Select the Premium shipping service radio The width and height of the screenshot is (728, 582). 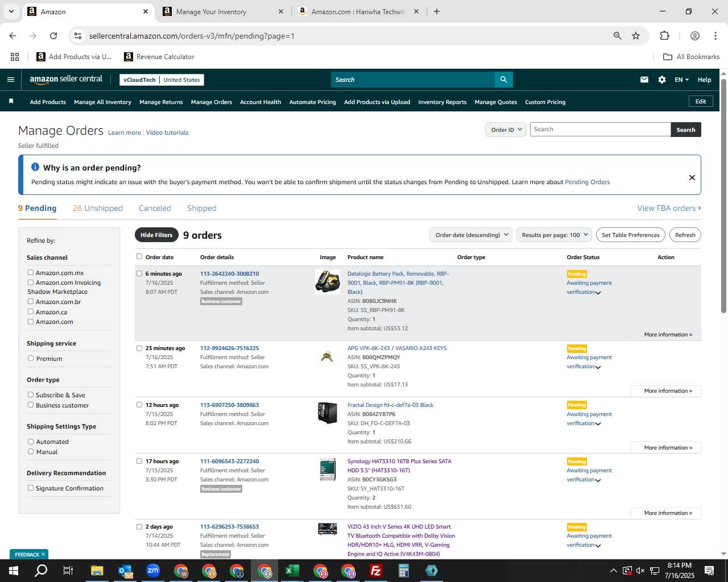[x=31, y=358]
